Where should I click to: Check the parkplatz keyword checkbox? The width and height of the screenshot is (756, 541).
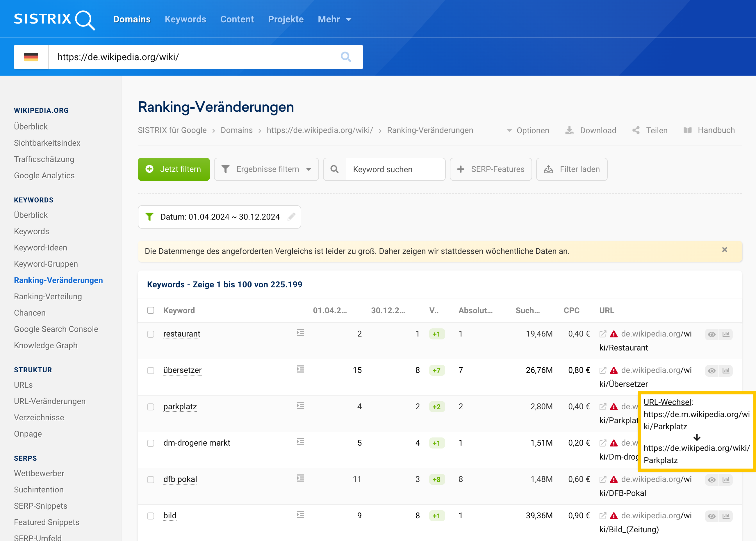click(x=151, y=406)
